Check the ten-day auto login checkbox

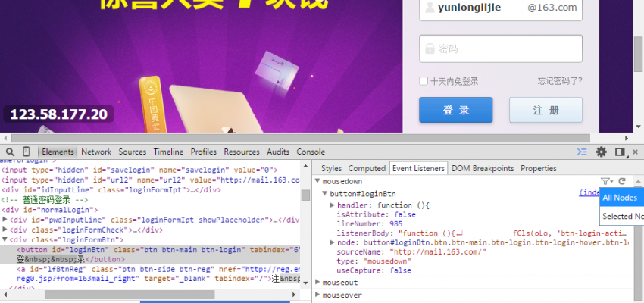pyautogui.click(x=424, y=81)
